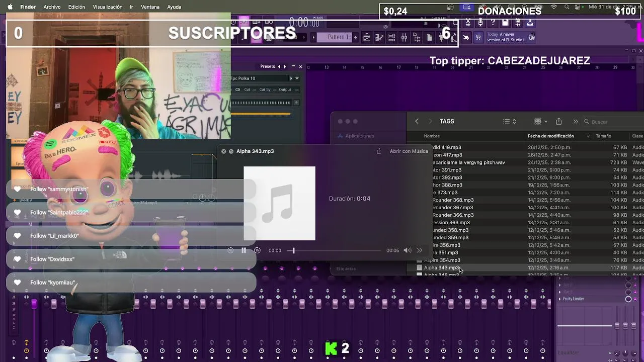Open the piano roll view icon
This screenshot has width=644, height=362.
point(379,38)
